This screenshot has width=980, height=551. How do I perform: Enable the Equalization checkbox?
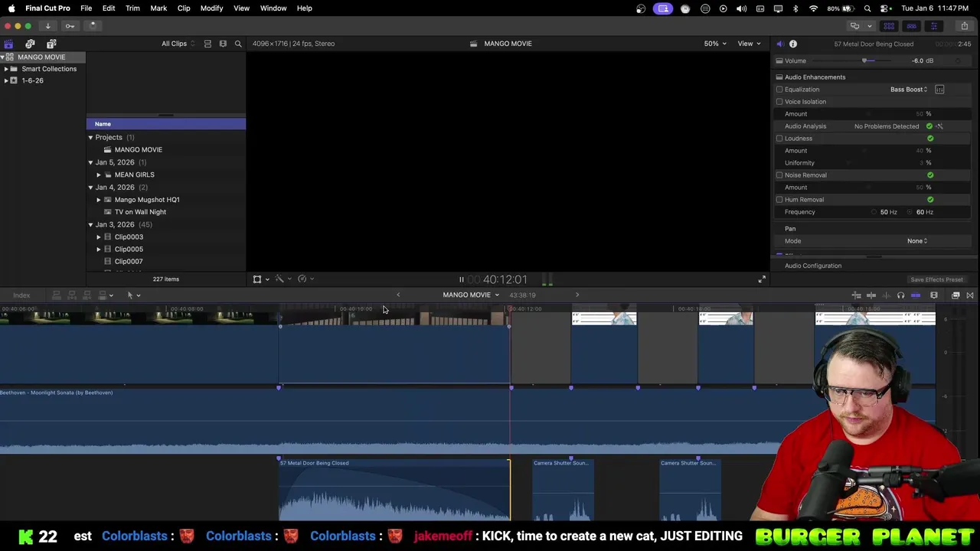click(779, 90)
